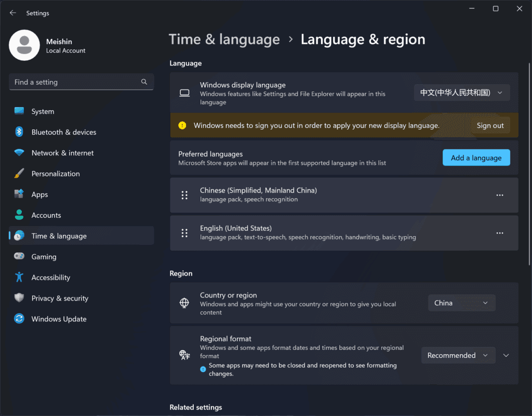Click the Personalization paintbrush icon
Image resolution: width=532 pixels, height=416 pixels.
tap(19, 174)
